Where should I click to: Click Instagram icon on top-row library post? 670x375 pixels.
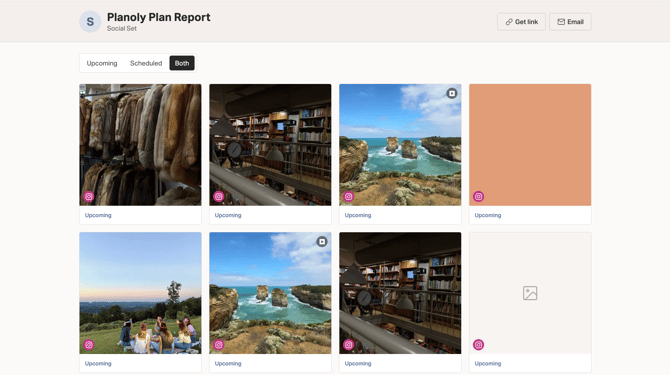219,196
